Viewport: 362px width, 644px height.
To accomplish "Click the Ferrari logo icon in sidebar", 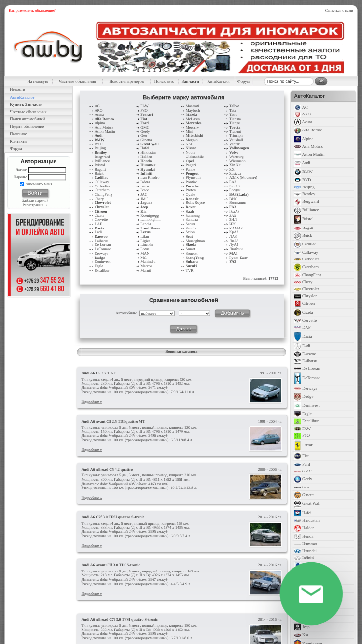I will point(297,445).
